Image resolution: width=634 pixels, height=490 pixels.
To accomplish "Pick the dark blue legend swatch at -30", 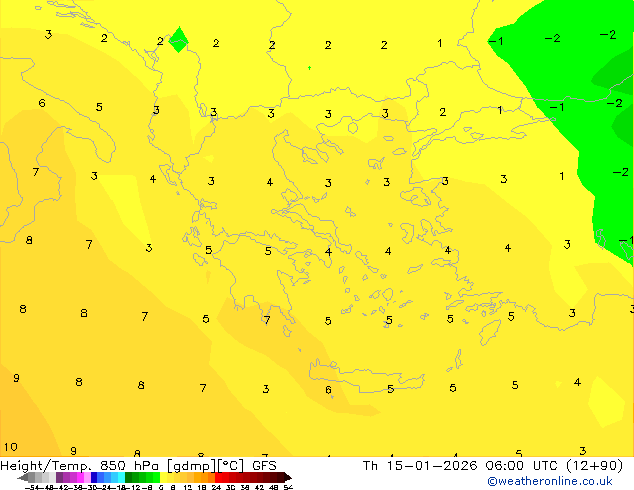I will click(x=94, y=477).
